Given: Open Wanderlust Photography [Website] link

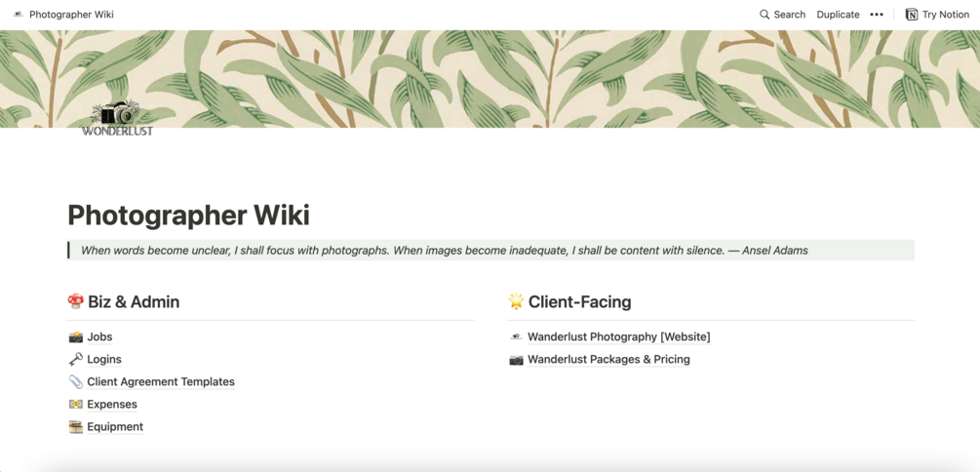Looking at the screenshot, I should click(x=618, y=337).
